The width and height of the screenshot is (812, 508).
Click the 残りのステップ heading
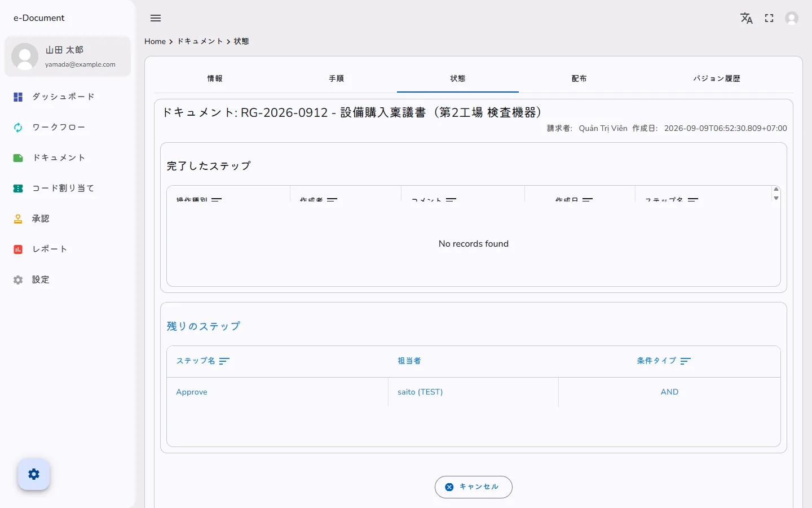click(x=204, y=326)
